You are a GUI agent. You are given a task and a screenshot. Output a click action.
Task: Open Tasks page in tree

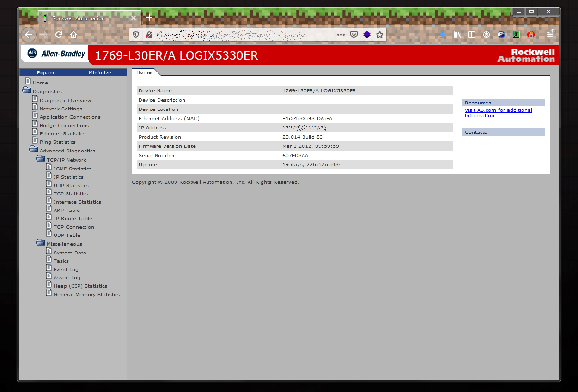[x=61, y=261]
